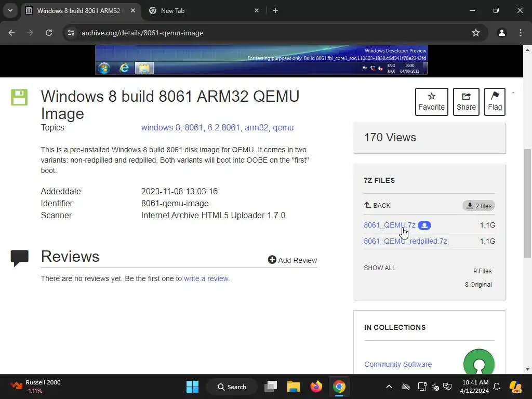This screenshot has height=399, width=532.
Task: Click the address bar URL
Action: [142, 33]
